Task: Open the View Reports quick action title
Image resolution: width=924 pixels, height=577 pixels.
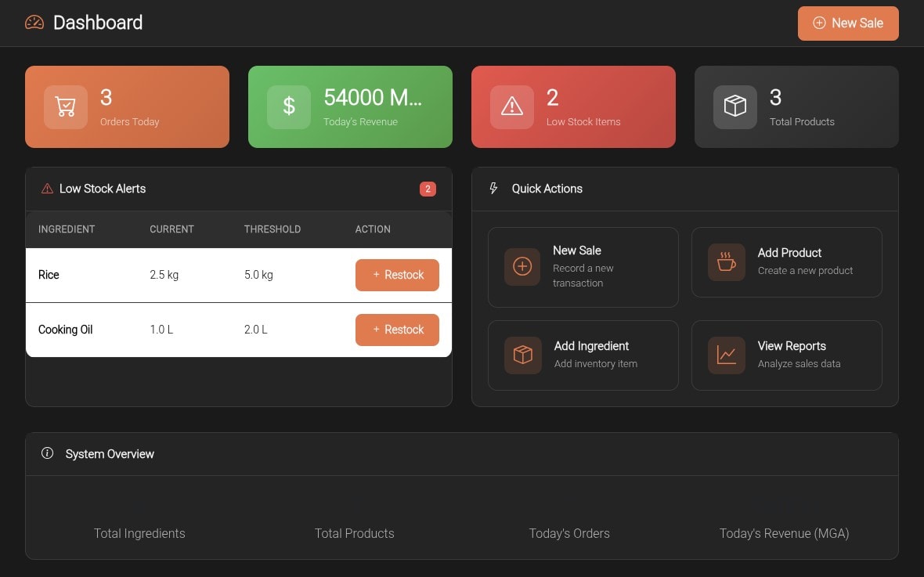Action: click(x=792, y=346)
